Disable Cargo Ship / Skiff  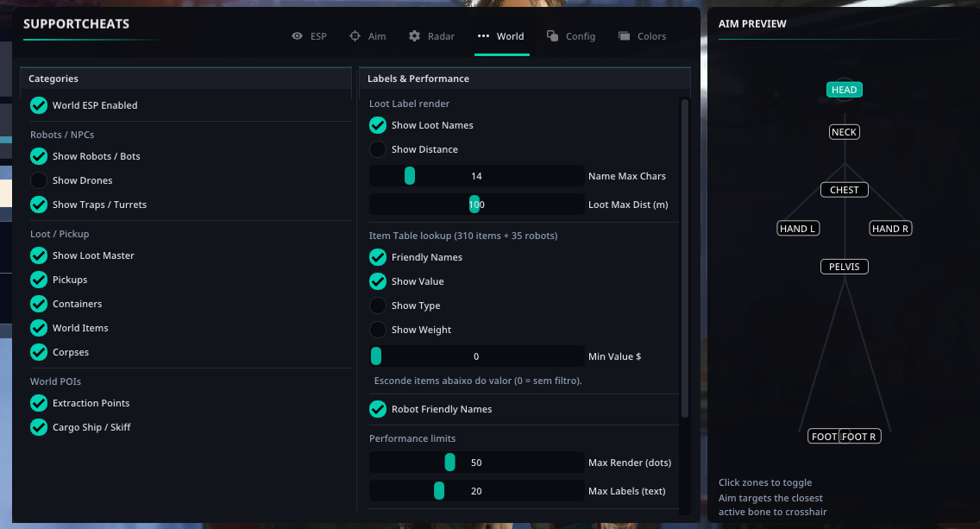click(39, 427)
